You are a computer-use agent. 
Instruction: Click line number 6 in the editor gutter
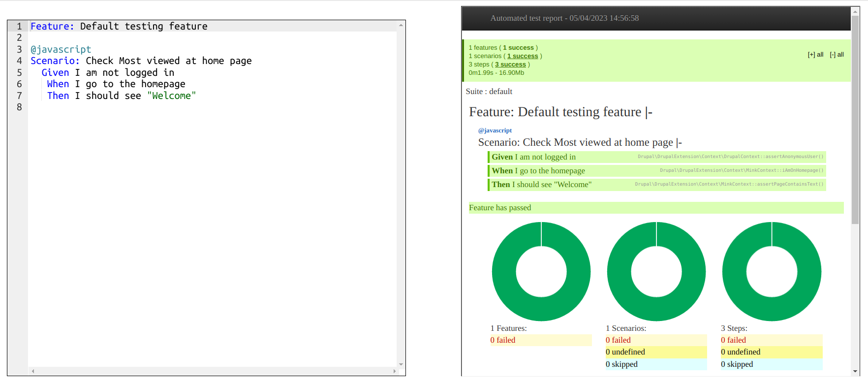point(19,84)
